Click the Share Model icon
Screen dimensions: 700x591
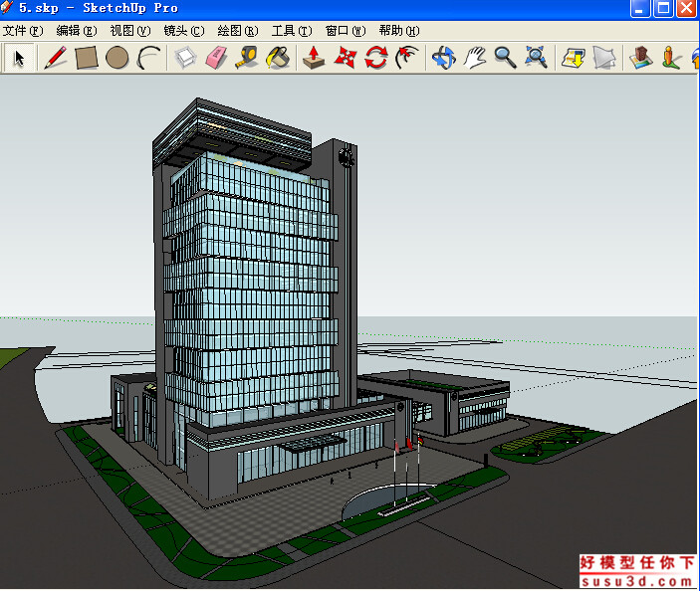tap(604, 58)
